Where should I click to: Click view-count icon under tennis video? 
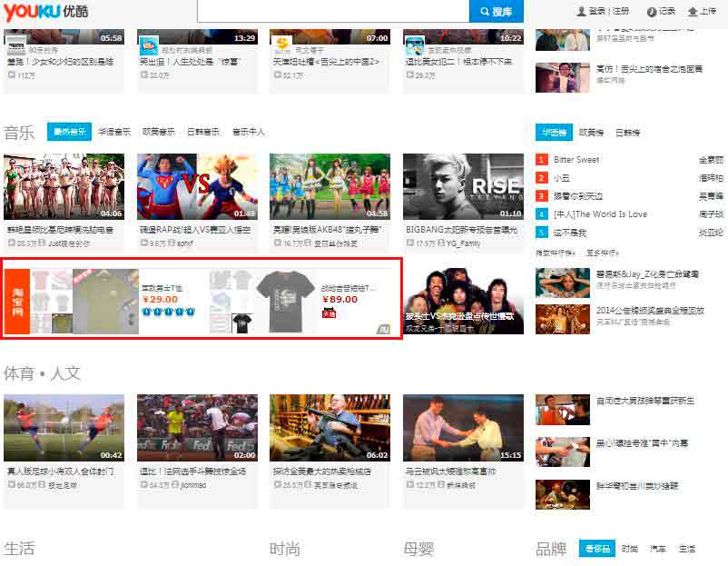[x=144, y=484]
